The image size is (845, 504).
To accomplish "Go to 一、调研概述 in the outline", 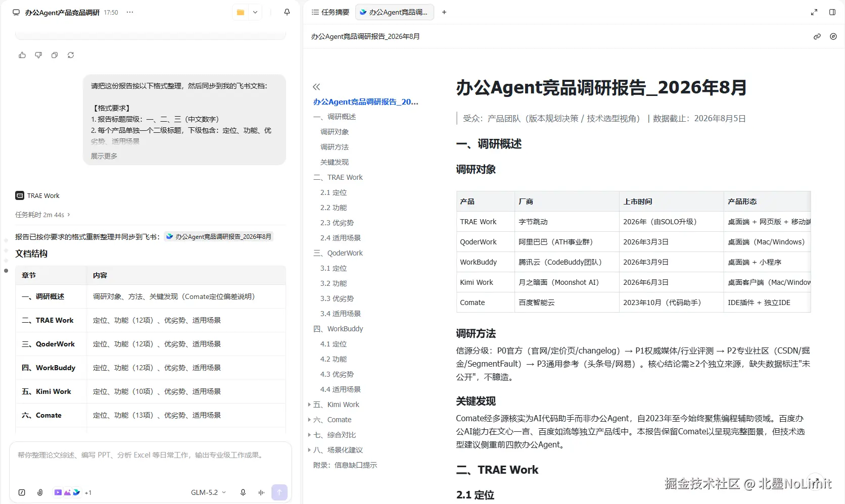I will 335,117.
